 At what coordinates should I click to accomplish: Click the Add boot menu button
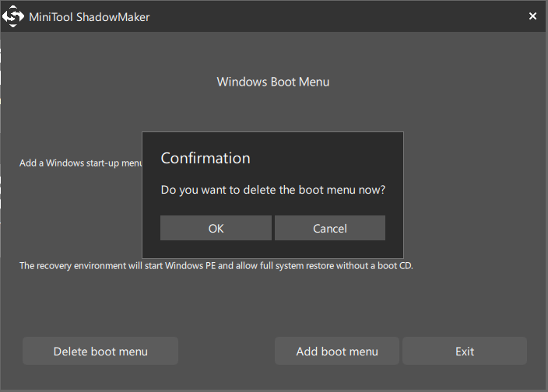[x=337, y=352]
